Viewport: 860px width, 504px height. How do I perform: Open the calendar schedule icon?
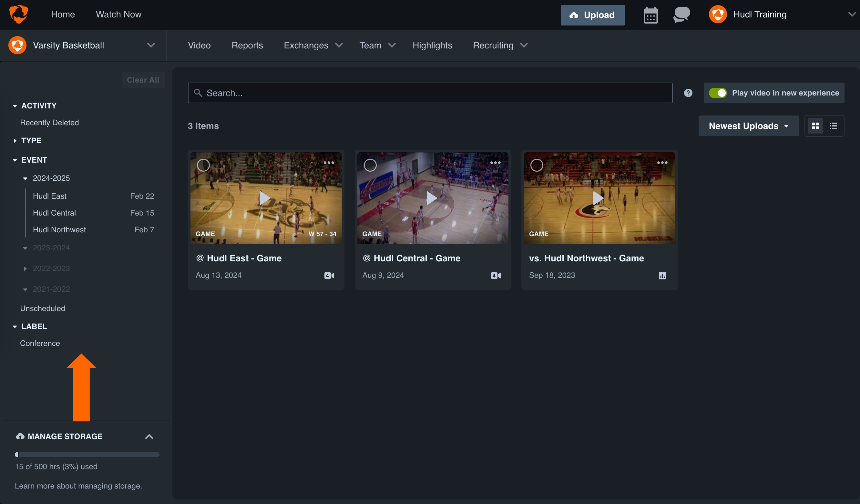point(650,15)
